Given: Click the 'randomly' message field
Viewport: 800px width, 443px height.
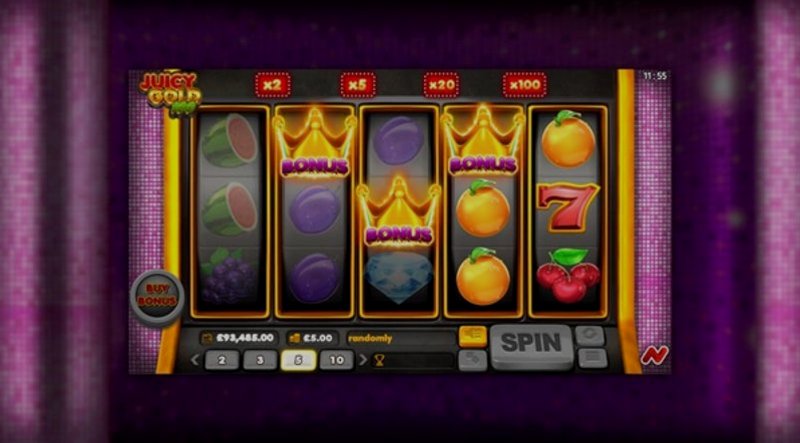Looking at the screenshot, I should 401,338.
